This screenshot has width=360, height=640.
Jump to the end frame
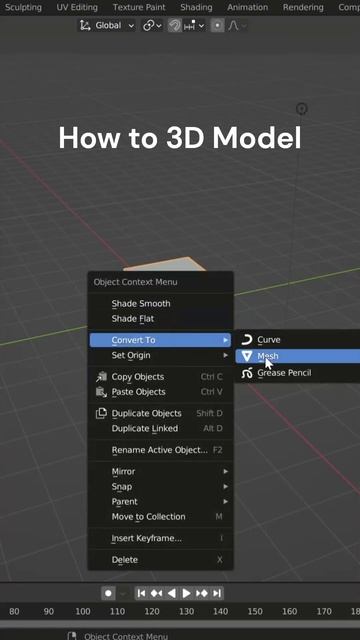[x=217, y=593]
